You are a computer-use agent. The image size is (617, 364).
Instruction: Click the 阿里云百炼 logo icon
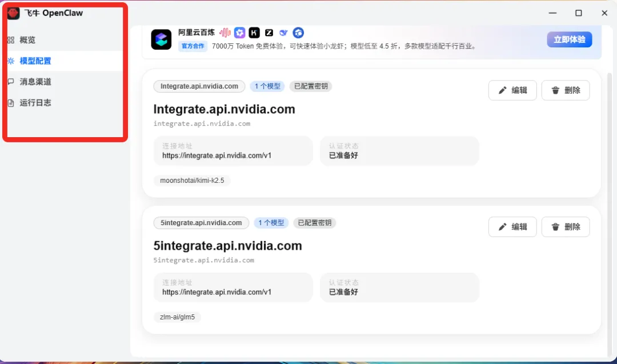coord(161,39)
